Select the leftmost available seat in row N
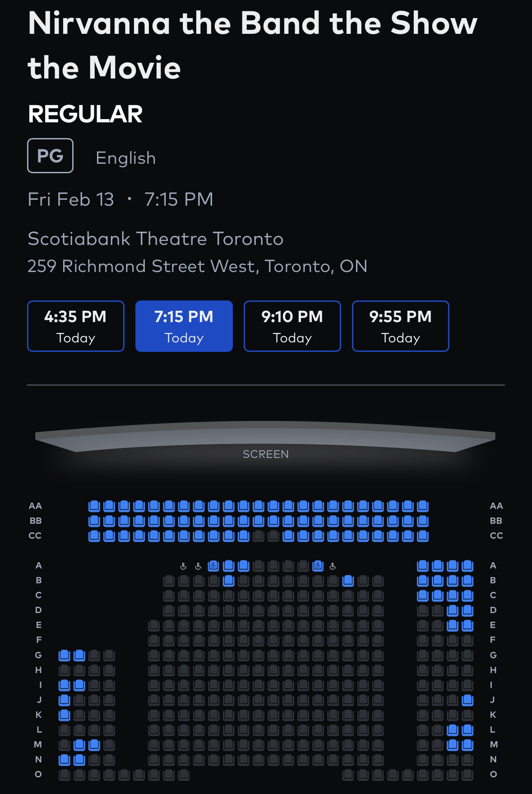This screenshot has height=794, width=532. pyautogui.click(x=64, y=760)
